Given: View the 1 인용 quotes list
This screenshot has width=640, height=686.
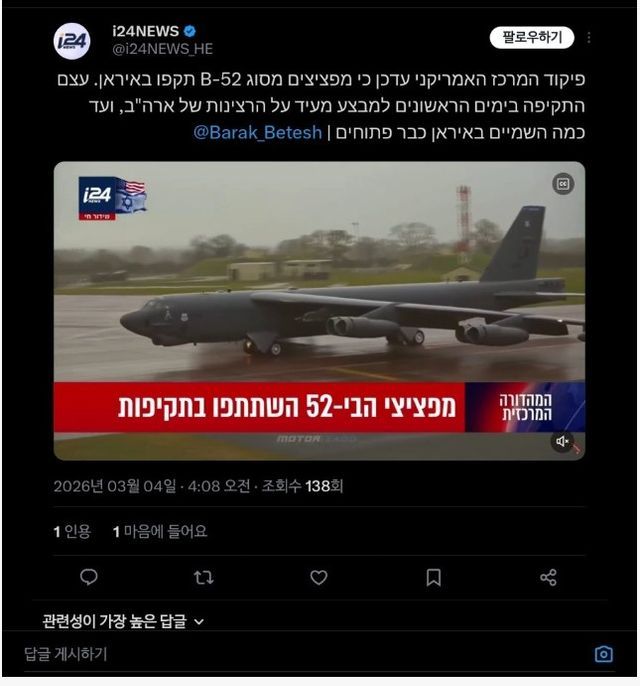Looking at the screenshot, I should pos(72,532).
